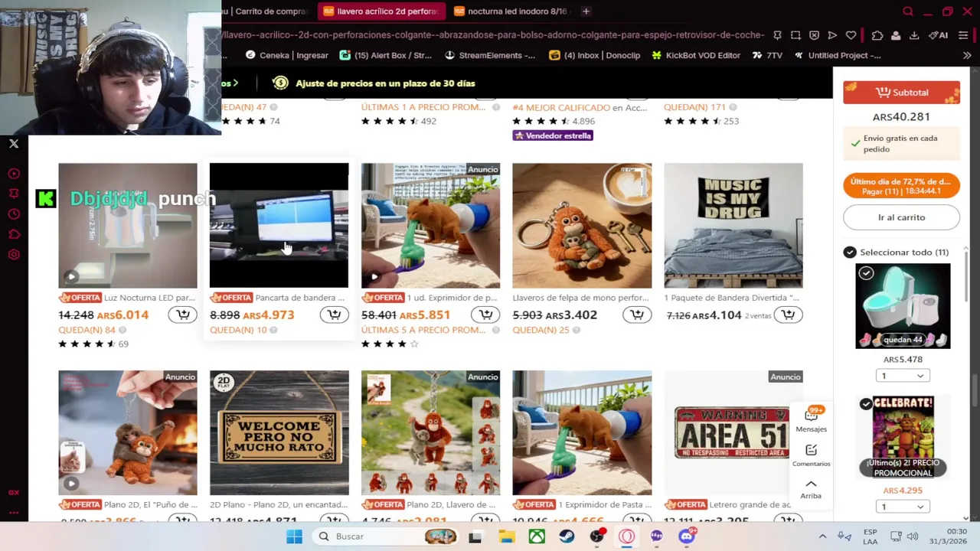The height and width of the screenshot is (551, 980).
Task: Open StreamElements bookmark
Action: (x=490, y=55)
